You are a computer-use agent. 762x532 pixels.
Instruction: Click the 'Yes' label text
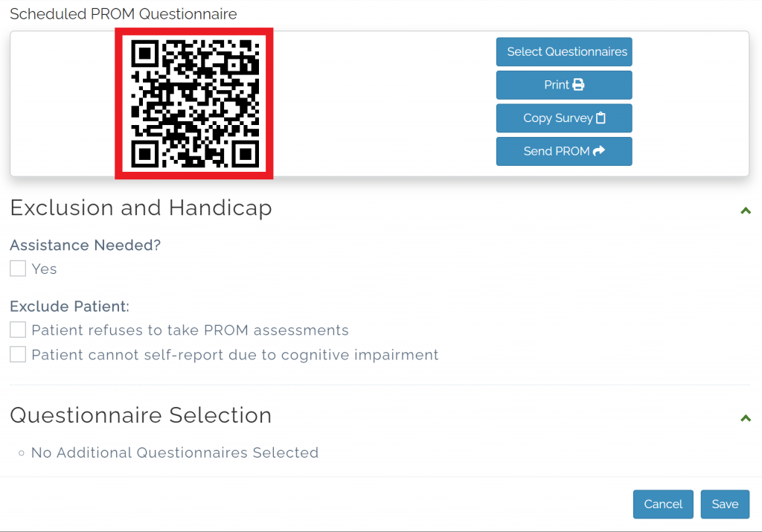(44, 269)
